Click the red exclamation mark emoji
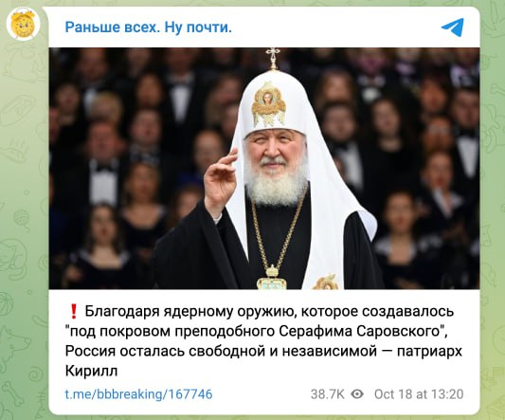The width and height of the screenshot is (505, 420). tap(74, 312)
